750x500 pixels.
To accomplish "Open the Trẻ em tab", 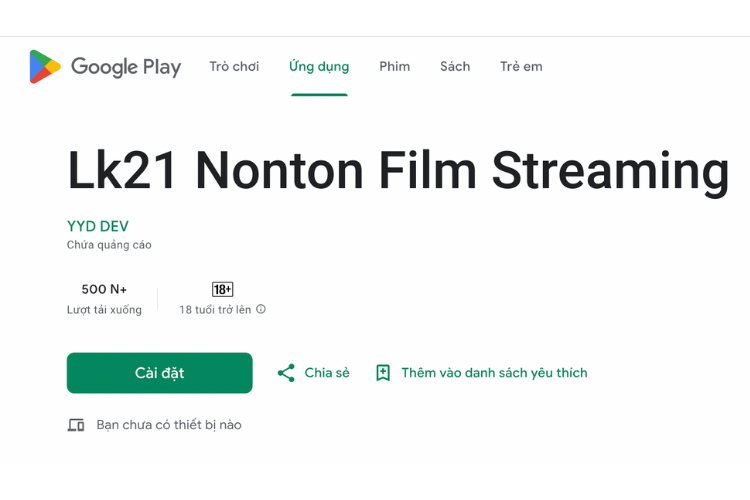I will point(521,67).
